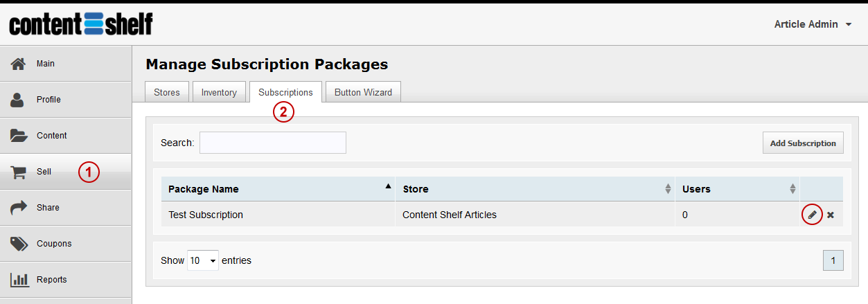Open Coupons via the tags icon
Screen dimensions: 868x304
click(x=19, y=244)
